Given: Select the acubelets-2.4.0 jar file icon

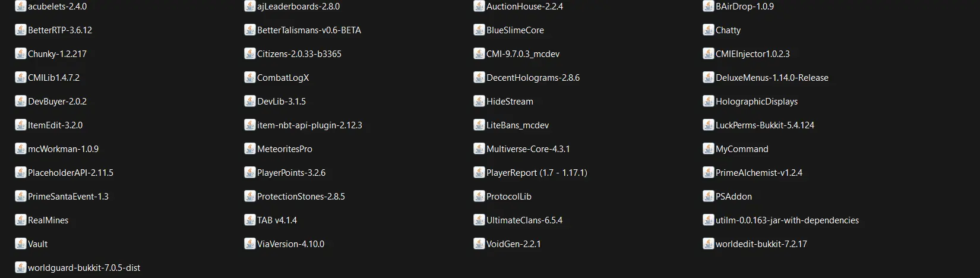Looking at the screenshot, I should point(21,7).
